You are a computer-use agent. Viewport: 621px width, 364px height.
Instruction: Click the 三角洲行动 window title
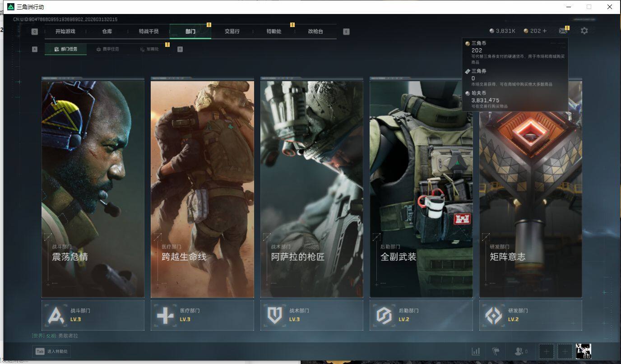pyautogui.click(x=31, y=7)
